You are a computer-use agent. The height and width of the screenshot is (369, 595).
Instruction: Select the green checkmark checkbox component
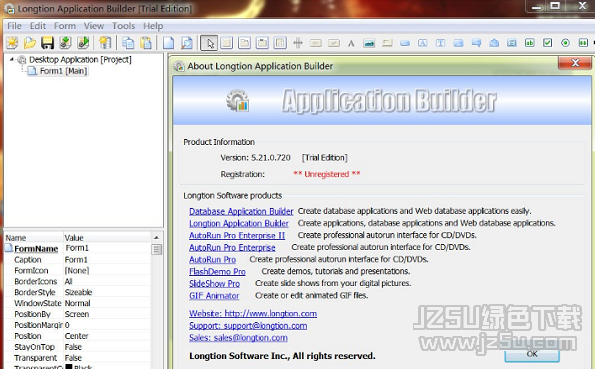click(x=547, y=43)
